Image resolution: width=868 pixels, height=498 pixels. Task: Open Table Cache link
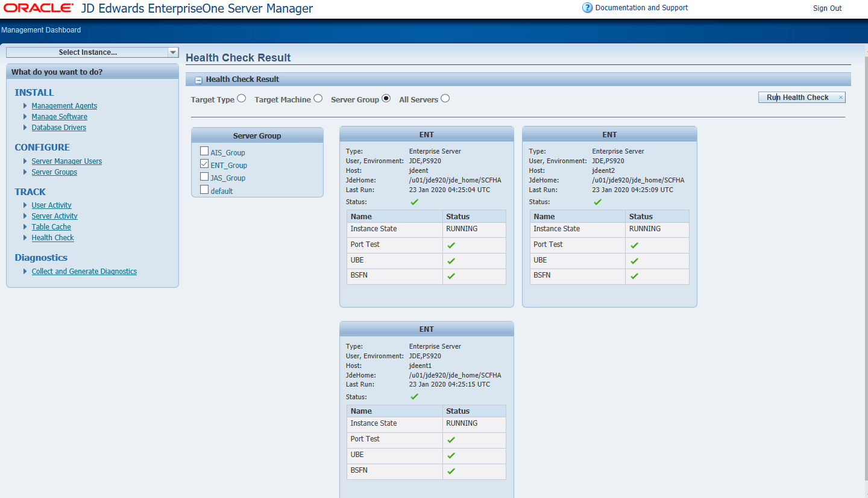pyautogui.click(x=51, y=227)
